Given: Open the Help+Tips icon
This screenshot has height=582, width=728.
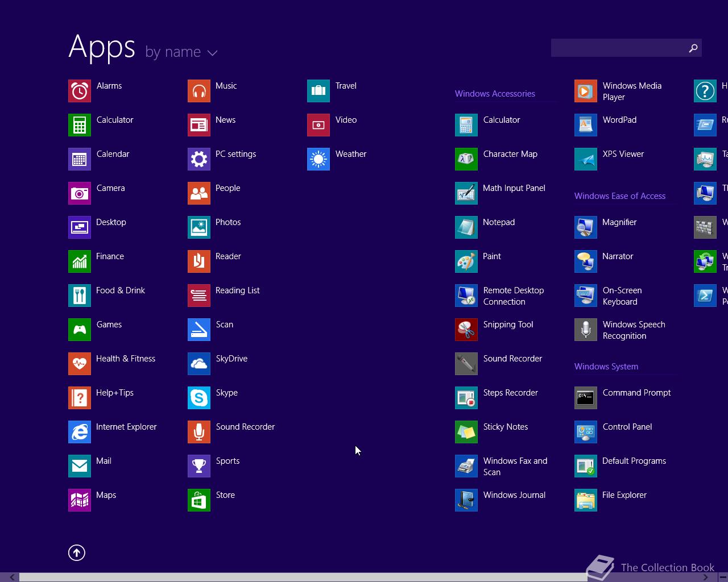Looking at the screenshot, I should [80, 398].
